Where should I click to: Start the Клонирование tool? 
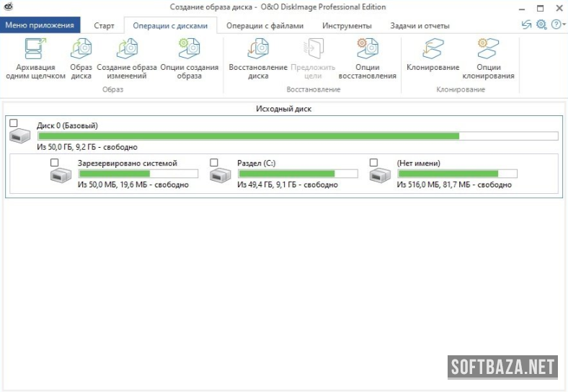click(x=432, y=50)
